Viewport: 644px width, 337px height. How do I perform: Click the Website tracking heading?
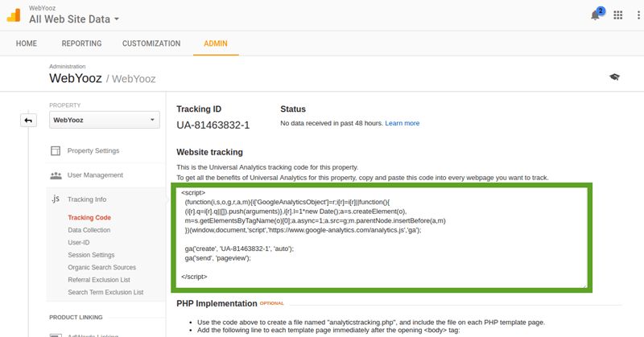[209, 152]
